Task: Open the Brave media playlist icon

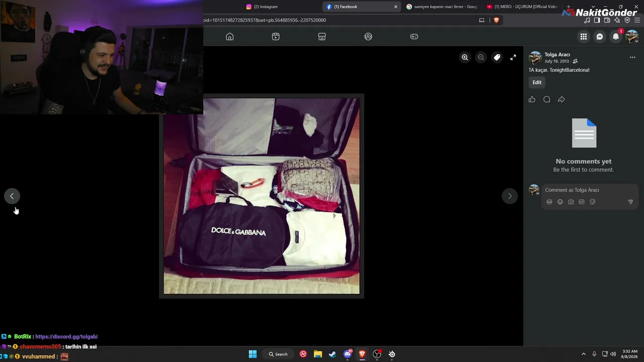Action: coord(587,20)
